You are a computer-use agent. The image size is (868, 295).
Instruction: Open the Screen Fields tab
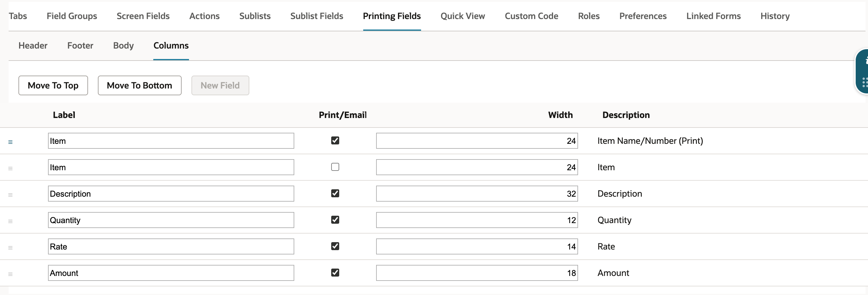pyautogui.click(x=143, y=16)
